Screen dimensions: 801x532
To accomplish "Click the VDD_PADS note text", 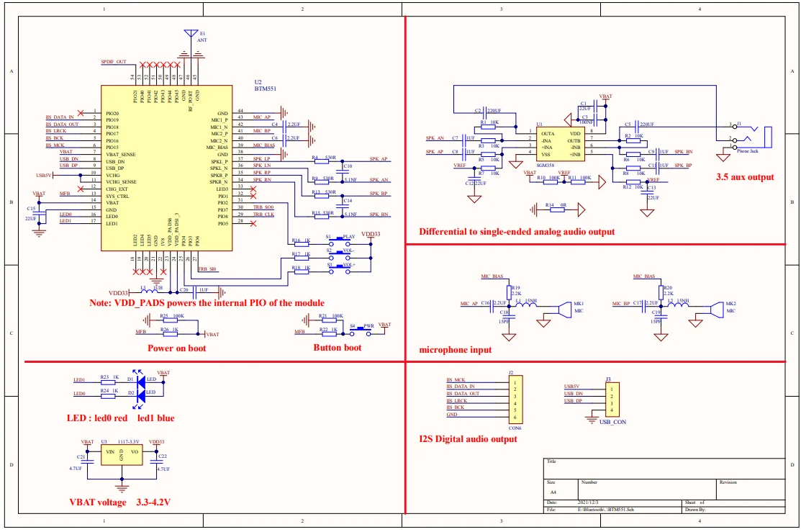I will click(x=207, y=303).
